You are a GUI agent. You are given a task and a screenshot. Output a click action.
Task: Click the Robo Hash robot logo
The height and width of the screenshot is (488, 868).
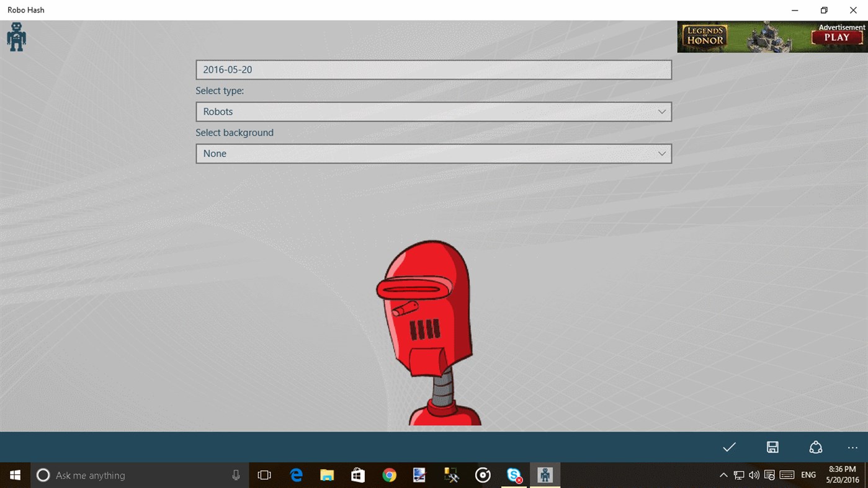click(16, 37)
